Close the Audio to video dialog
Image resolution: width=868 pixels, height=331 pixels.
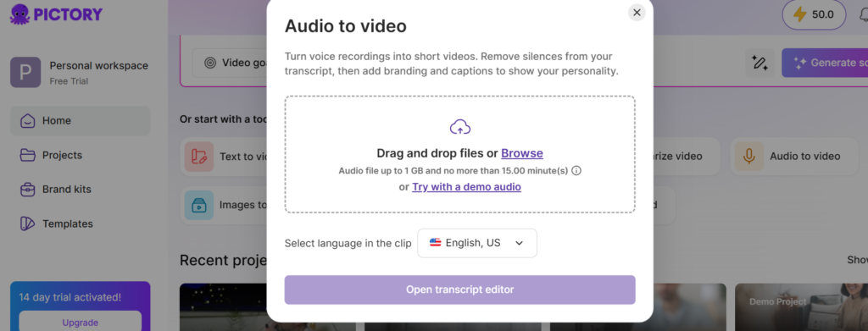637,12
